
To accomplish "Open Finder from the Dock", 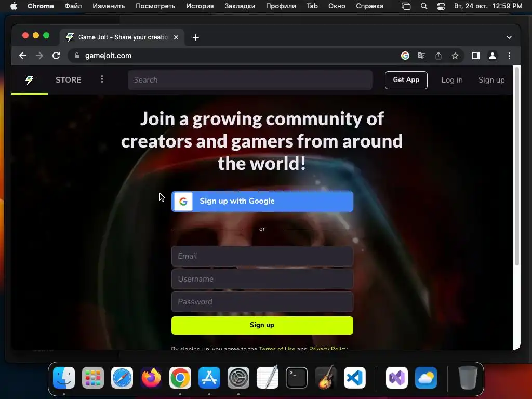I will pyautogui.click(x=64, y=378).
